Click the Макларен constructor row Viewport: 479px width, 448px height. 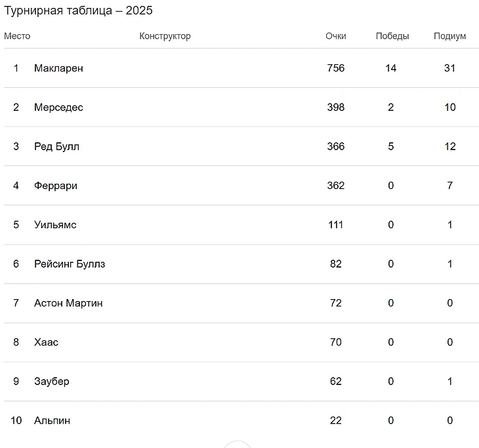(x=58, y=68)
